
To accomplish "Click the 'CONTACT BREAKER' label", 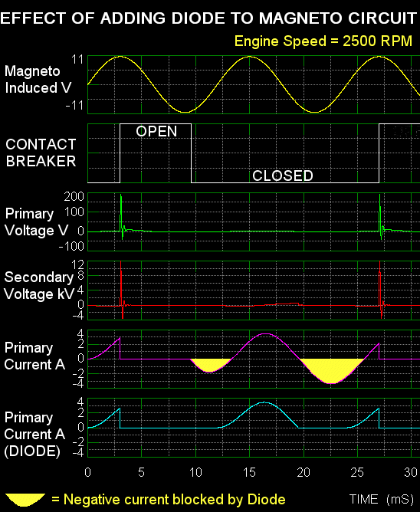I will [x=41, y=153].
